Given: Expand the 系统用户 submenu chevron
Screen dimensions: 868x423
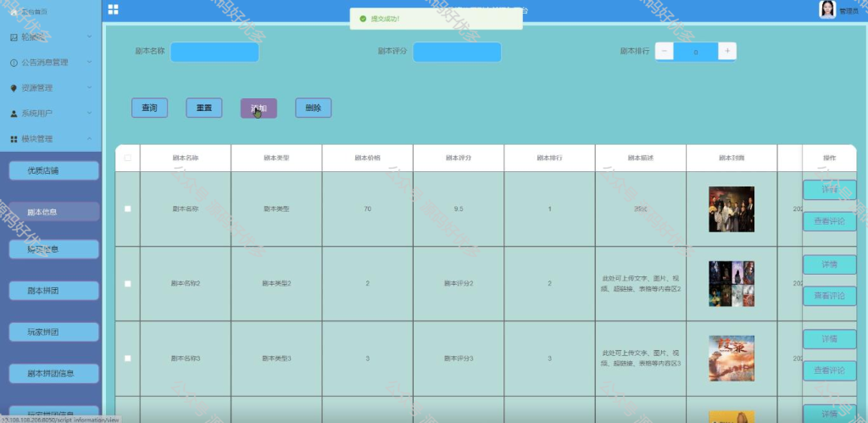Looking at the screenshot, I should (90, 114).
